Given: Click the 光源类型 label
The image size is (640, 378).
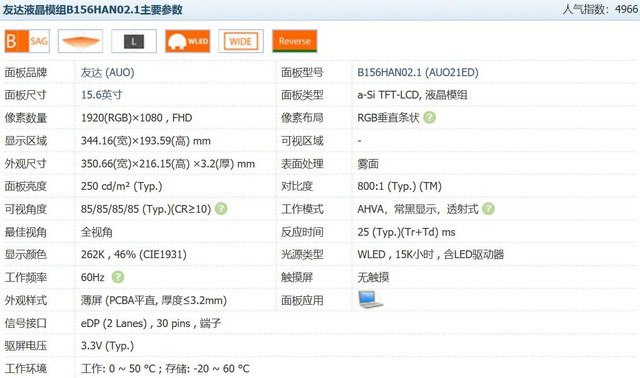Looking at the screenshot, I should [x=302, y=255].
